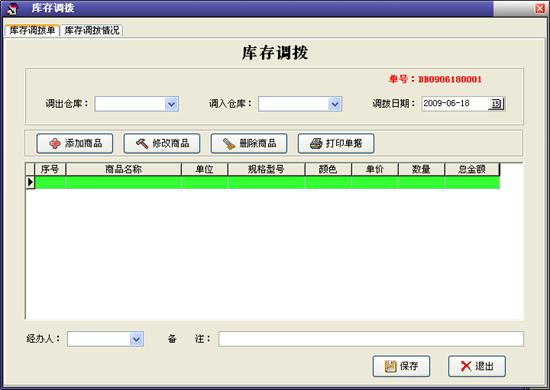Click the red plus Add Product icon
Viewport: 550px width, 390px height.
coord(55,143)
